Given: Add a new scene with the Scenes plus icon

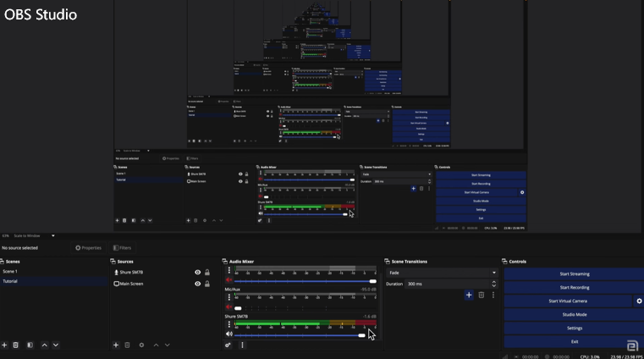Looking at the screenshot, I should click(x=4, y=345).
